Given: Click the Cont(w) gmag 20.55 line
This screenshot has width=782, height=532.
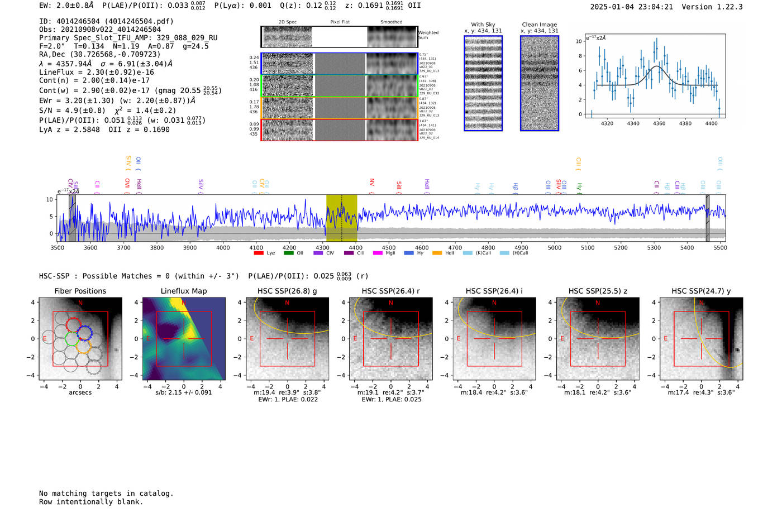Looking at the screenshot, I should [130, 90].
